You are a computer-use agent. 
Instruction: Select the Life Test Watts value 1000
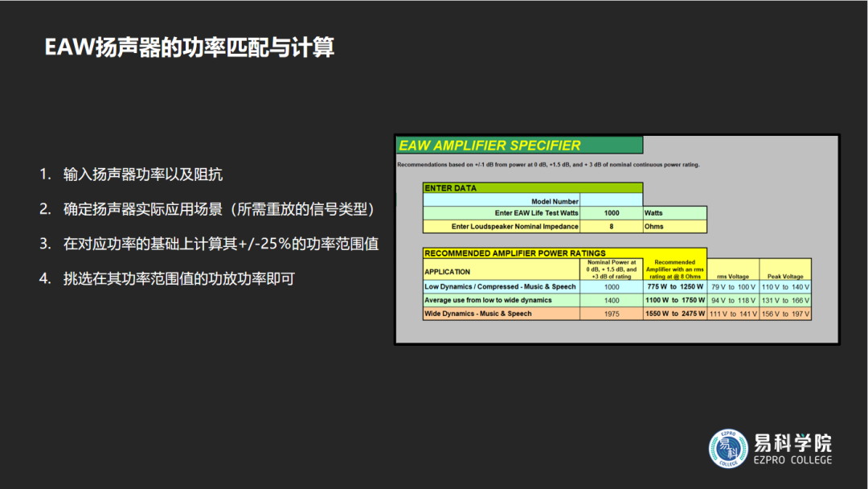click(611, 213)
